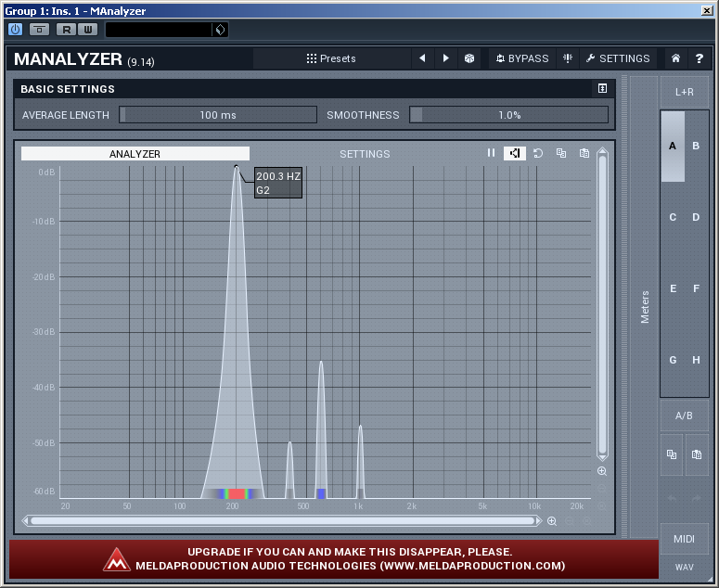Select preset slot D
Viewport: 719px width, 588px height.
(x=696, y=217)
